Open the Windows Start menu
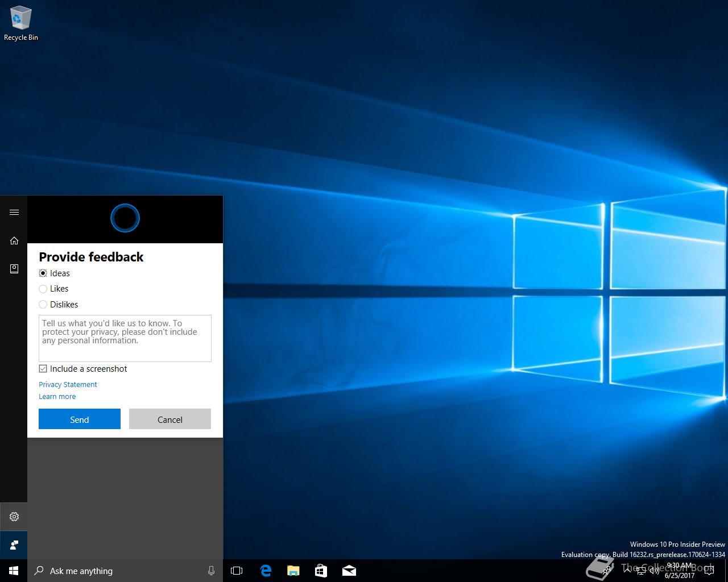The width and height of the screenshot is (728, 582). 14,571
